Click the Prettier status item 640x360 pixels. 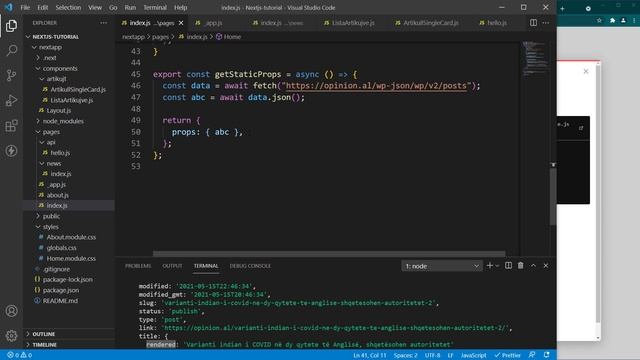507,355
